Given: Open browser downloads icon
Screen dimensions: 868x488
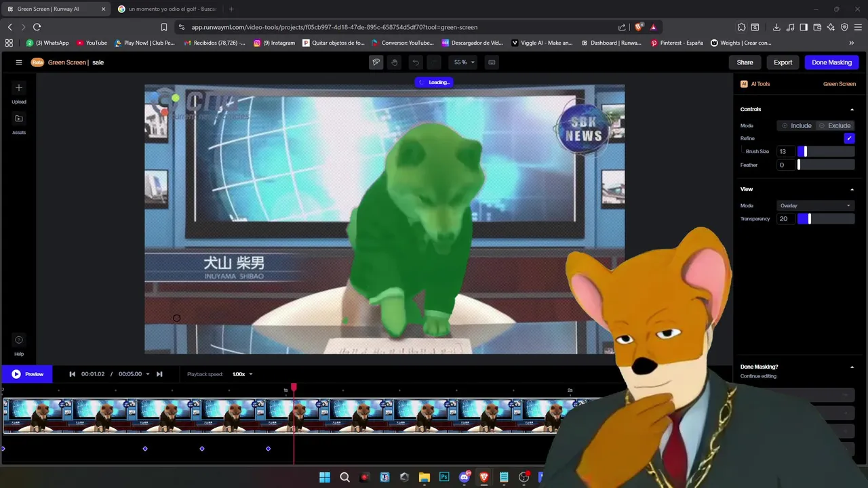Looking at the screenshot, I should 776,27.
